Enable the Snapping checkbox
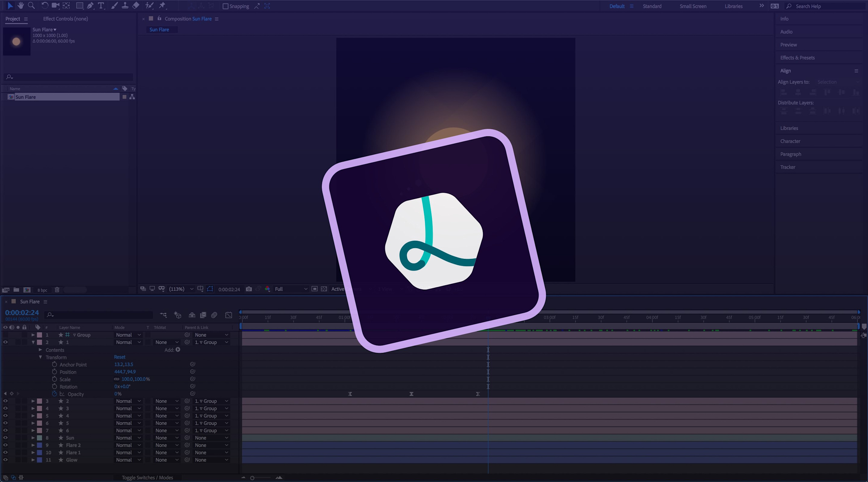 pos(226,6)
